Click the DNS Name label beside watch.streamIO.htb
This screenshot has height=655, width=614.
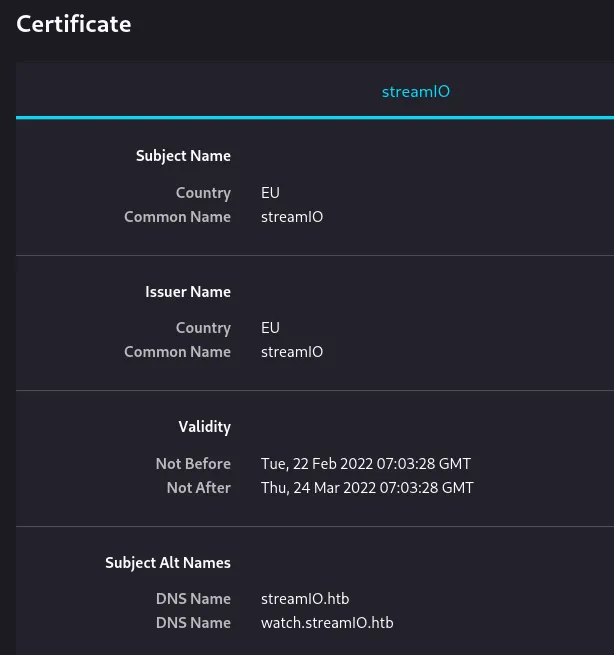(x=193, y=623)
